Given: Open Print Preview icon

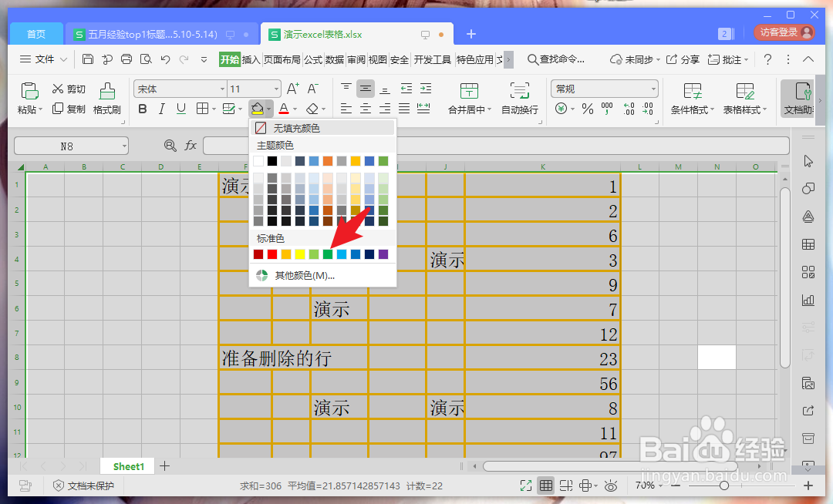Looking at the screenshot, I should point(146,59).
